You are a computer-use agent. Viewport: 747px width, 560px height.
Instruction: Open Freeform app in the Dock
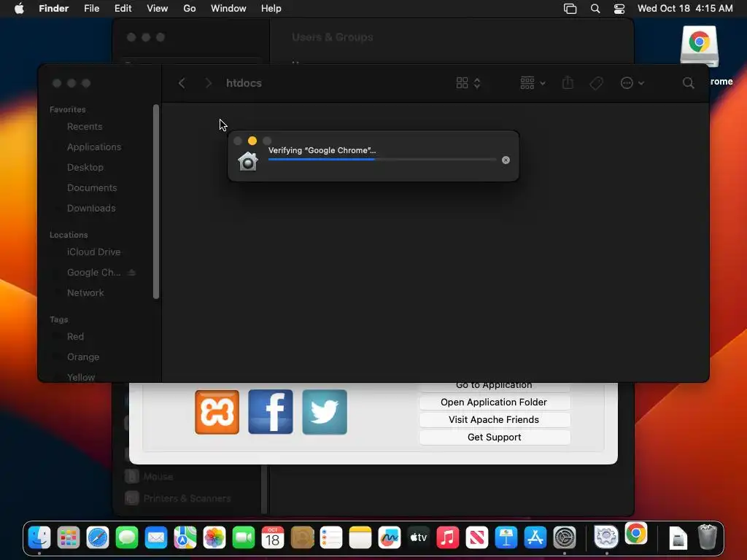click(x=390, y=537)
